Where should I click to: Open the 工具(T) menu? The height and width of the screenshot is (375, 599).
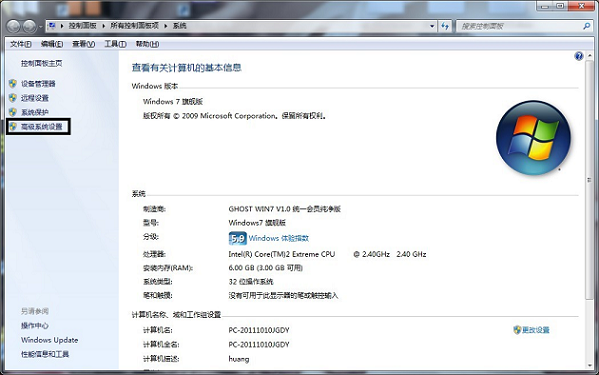click(x=115, y=44)
